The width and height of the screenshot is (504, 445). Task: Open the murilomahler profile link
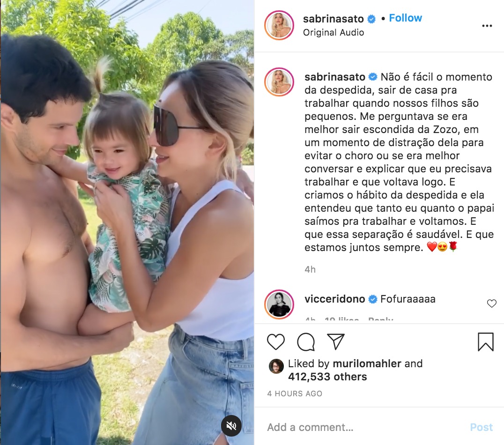pyautogui.click(x=367, y=363)
